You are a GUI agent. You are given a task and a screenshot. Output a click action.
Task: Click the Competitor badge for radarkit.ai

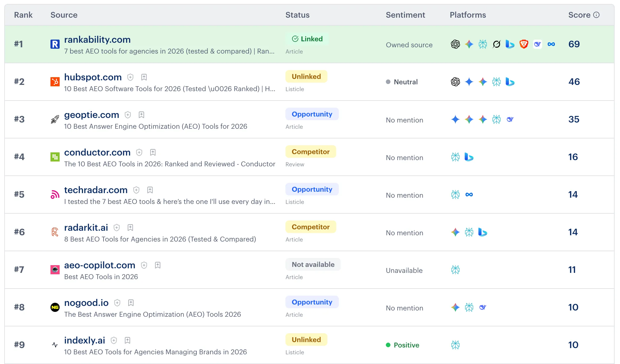(311, 227)
